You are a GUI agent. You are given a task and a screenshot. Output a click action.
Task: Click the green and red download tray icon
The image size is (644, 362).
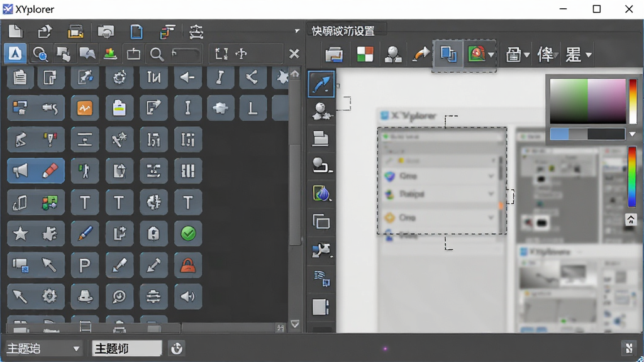point(110,54)
